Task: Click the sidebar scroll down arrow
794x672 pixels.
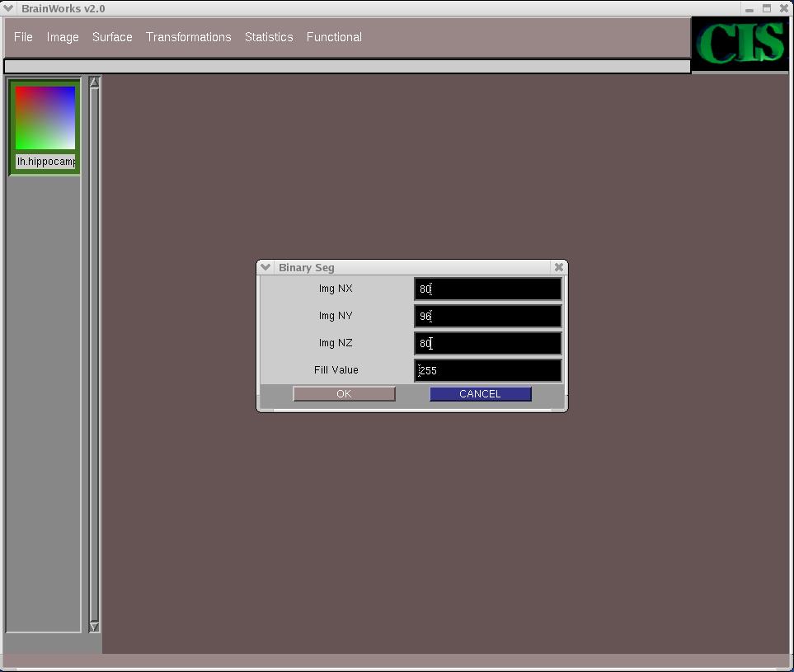Action: point(94,627)
